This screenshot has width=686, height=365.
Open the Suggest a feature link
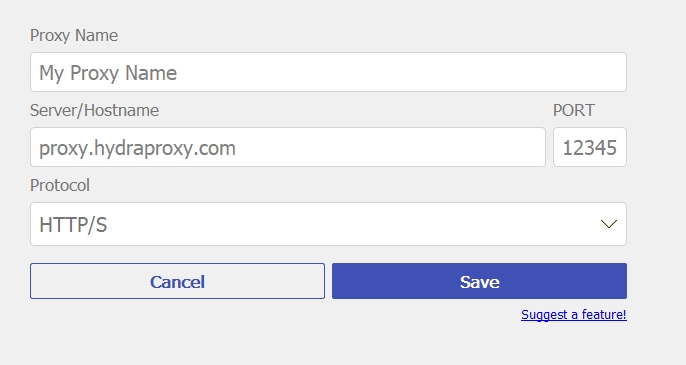[x=574, y=315]
